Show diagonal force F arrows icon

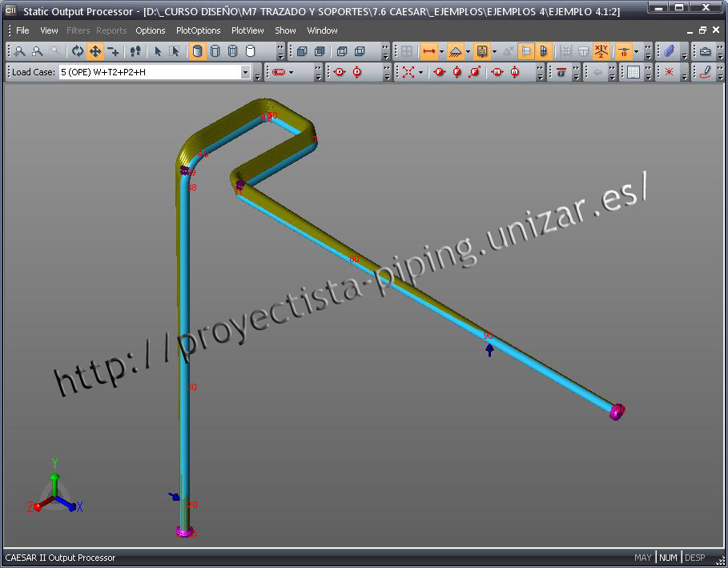(x=474, y=72)
